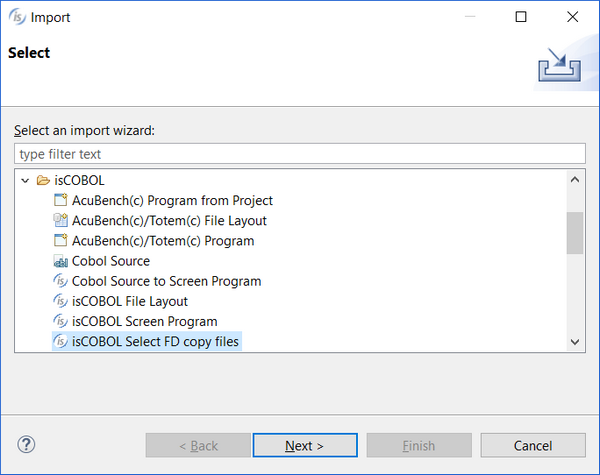Click the Finish button
600x475 pixels.
[419, 445]
